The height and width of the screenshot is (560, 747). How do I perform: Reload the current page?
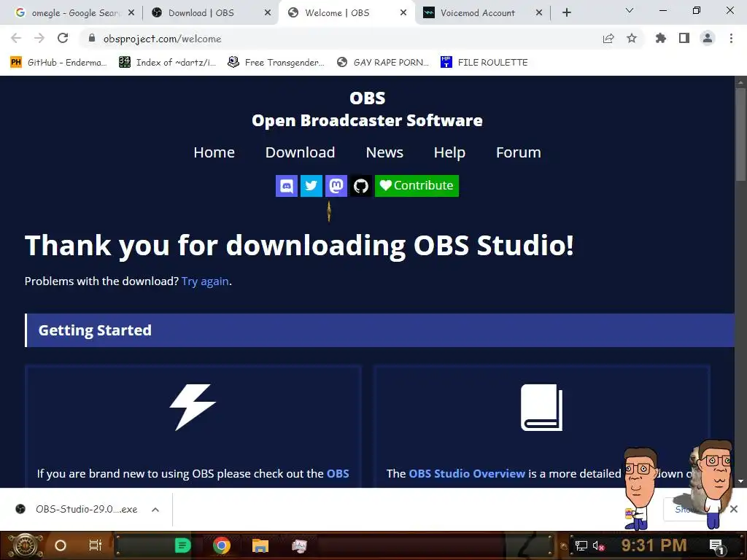pos(63,38)
